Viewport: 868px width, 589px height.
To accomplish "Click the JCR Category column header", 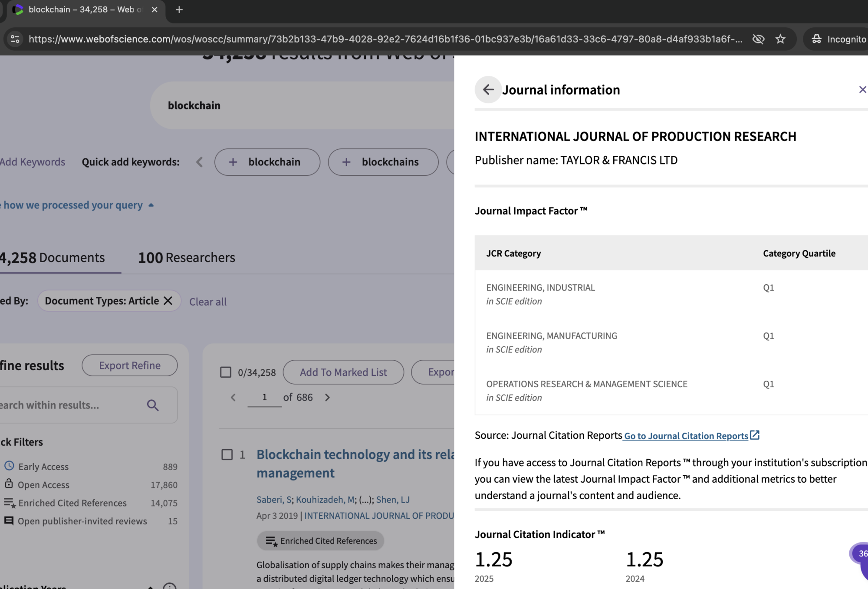I will [513, 253].
